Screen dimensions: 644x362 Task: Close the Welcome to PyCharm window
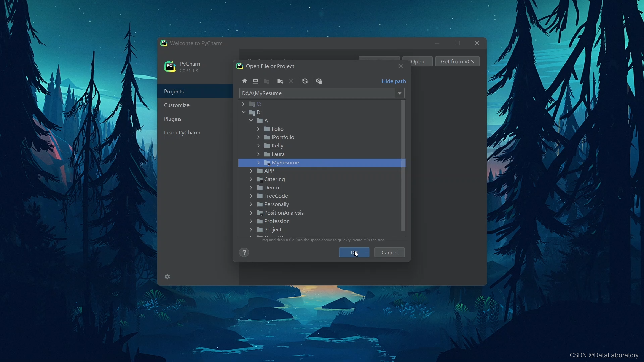click(x=477, y=43)
